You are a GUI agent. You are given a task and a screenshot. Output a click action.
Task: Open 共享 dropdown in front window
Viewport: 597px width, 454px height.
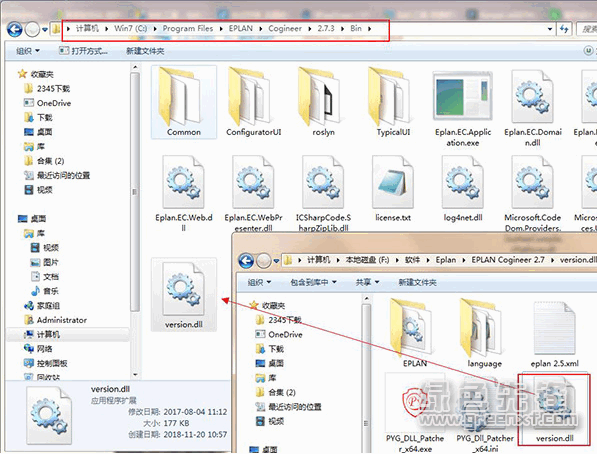(x=367, y=282)
